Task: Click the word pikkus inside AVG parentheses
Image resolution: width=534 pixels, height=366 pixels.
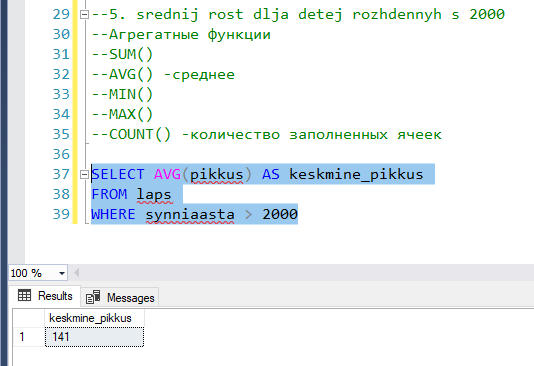Action: tap(217, 174)
